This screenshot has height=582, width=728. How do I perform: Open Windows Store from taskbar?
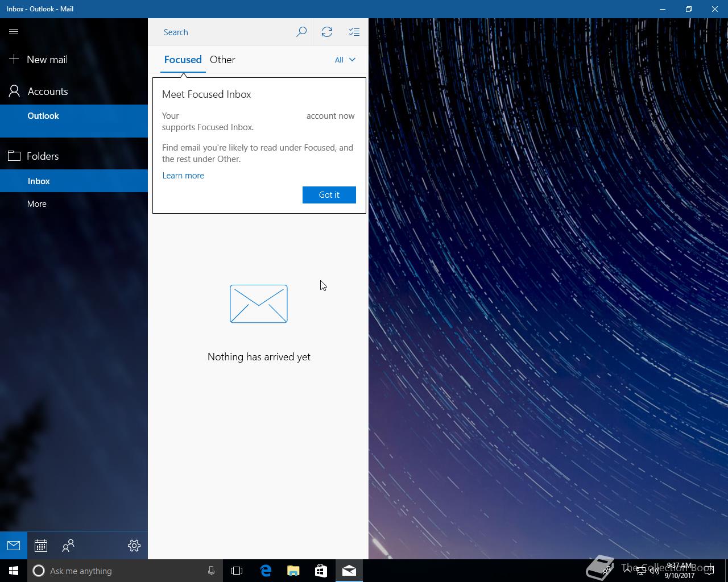click(321, 571)
